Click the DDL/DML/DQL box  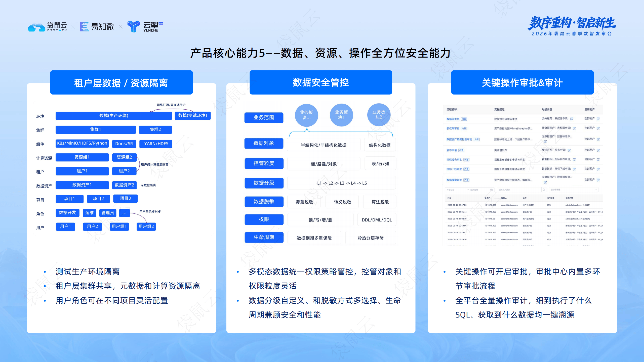click(x=377, y=220)
